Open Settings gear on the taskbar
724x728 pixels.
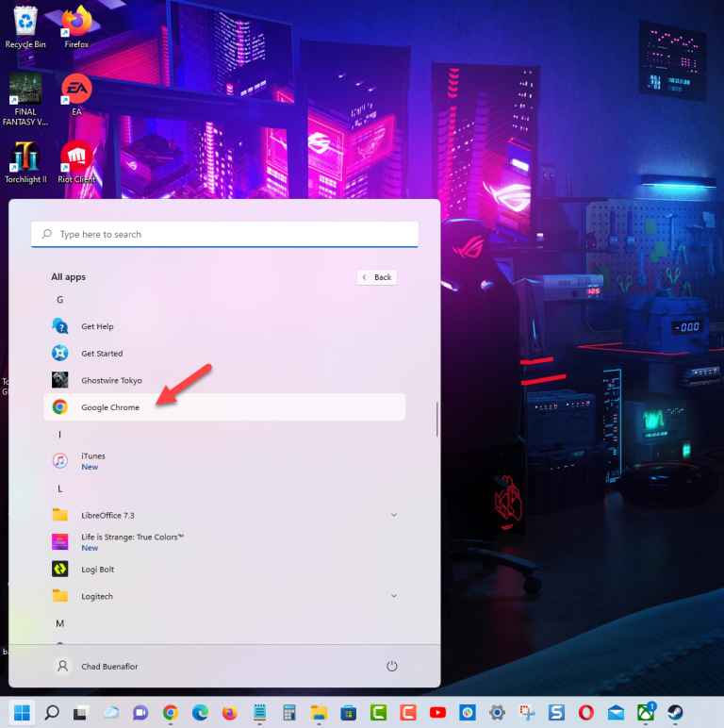497,712
